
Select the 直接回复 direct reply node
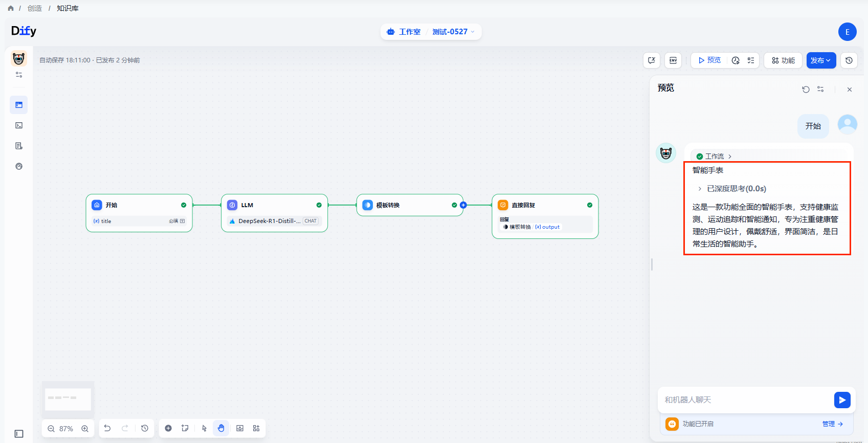coord(545,216)
